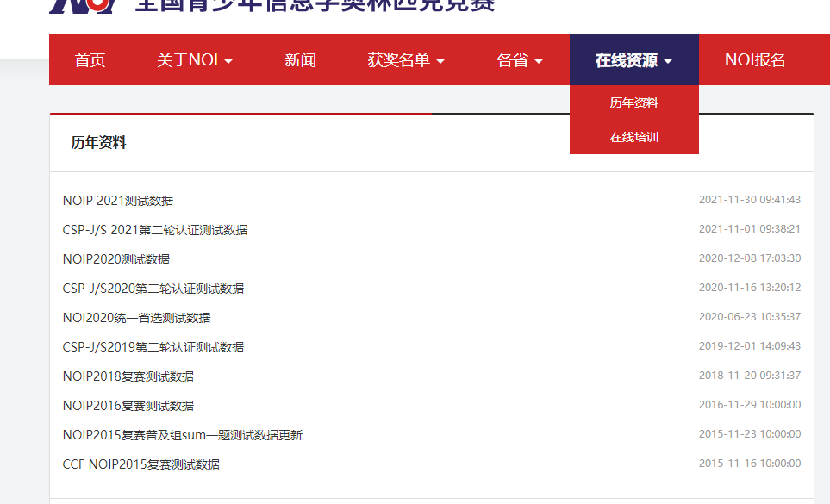830x504 pixels.
Task: Click the 历年资料 section heading
Action: point(98,142)
